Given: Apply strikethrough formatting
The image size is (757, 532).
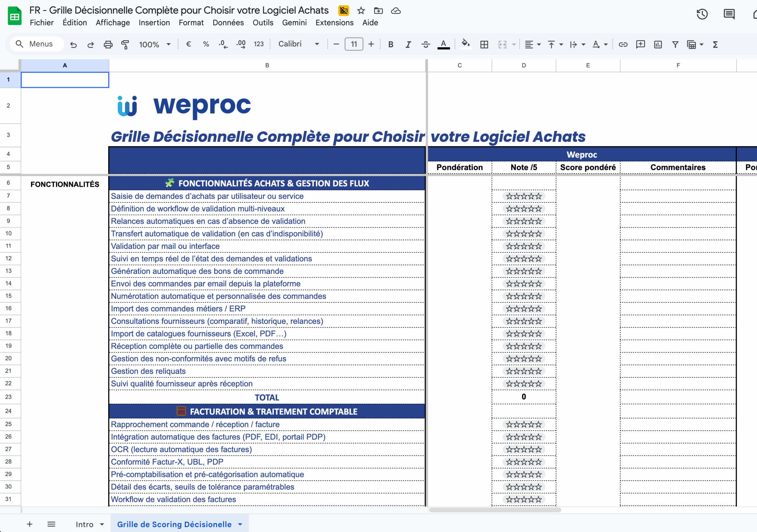Looking at the screenshot, I should pyautogui.click(x=426, y=44).
